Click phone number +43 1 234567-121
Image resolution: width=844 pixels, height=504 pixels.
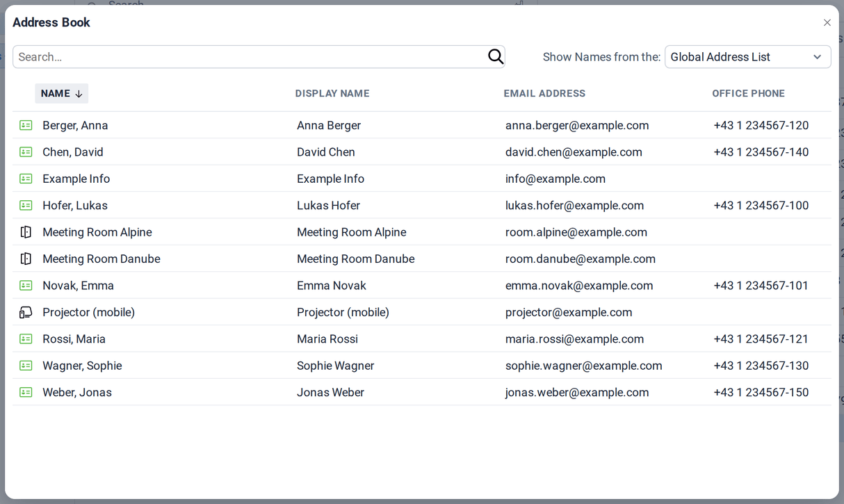(x=761, y=339)
